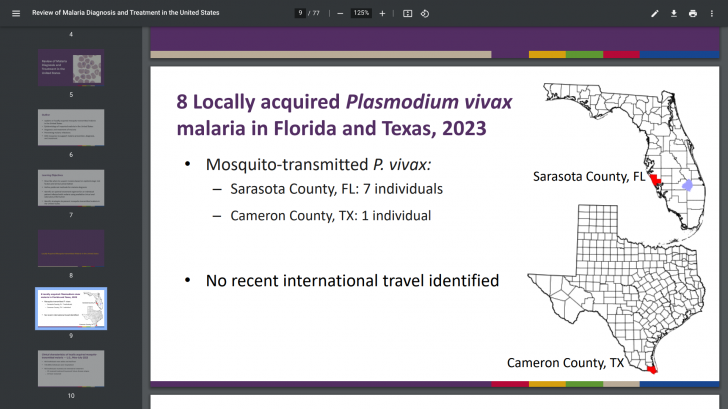Open the more actions three-dot menu
Image resolution: width=728 pixels, height=409 pixels.
click(713, 13)
